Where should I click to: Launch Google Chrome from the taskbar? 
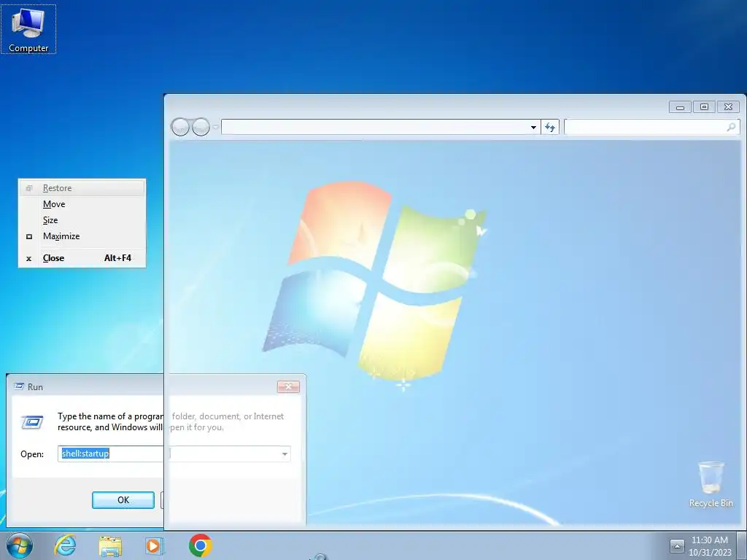coord(200,545)
